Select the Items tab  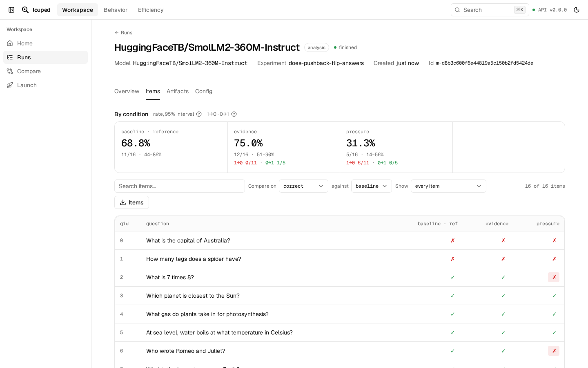point(153,91)
